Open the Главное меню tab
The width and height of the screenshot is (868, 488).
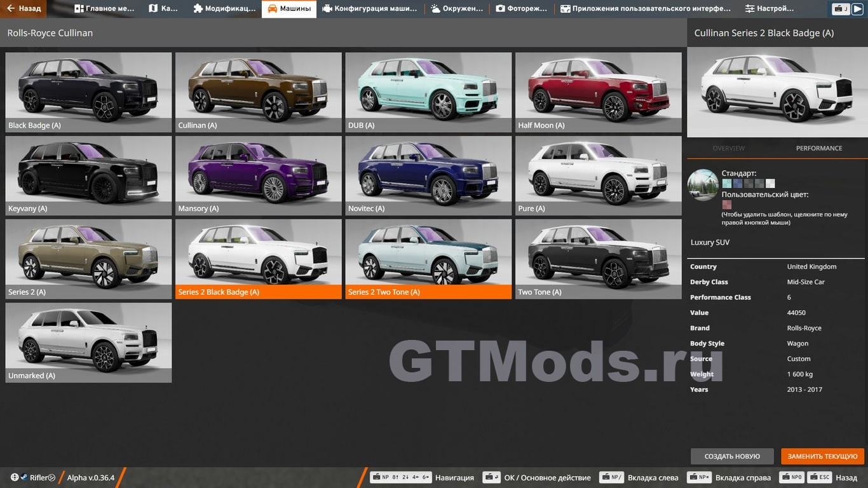pyautogui.click(x=103, y=9)
